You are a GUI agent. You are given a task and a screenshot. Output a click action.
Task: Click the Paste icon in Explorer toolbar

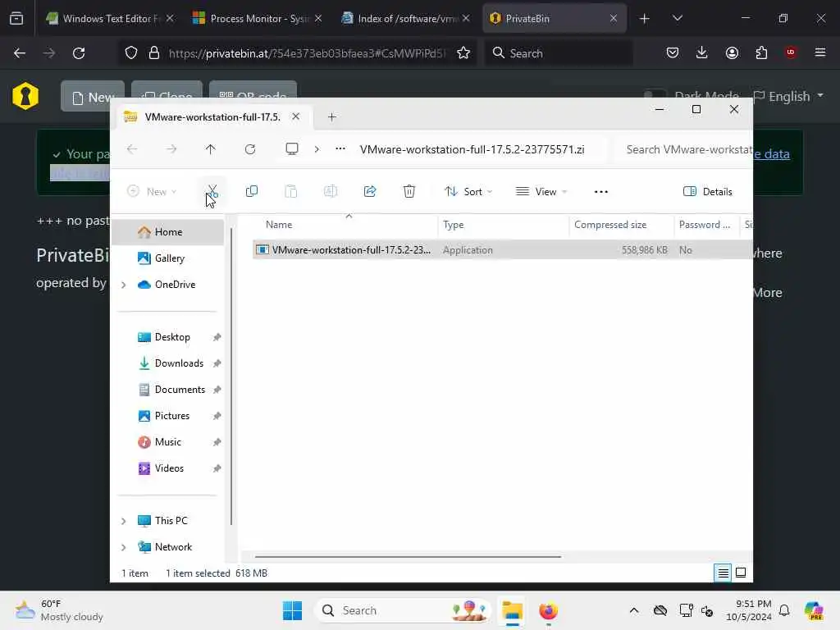point(291,191)
